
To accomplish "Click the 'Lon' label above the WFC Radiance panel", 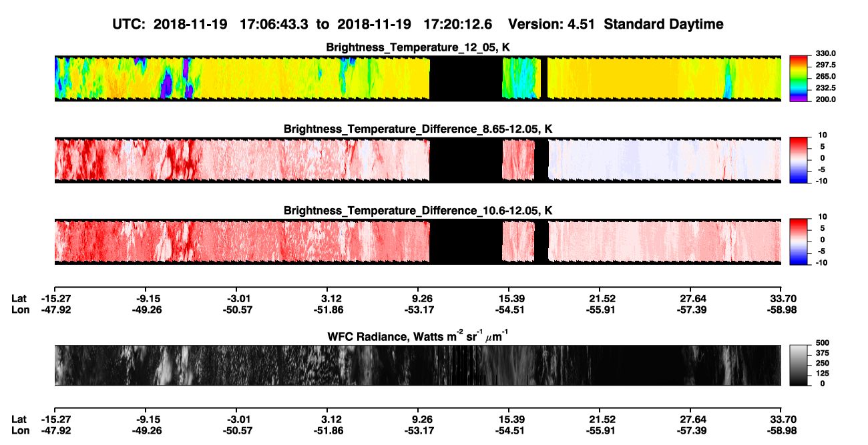I will coord(21,310).
